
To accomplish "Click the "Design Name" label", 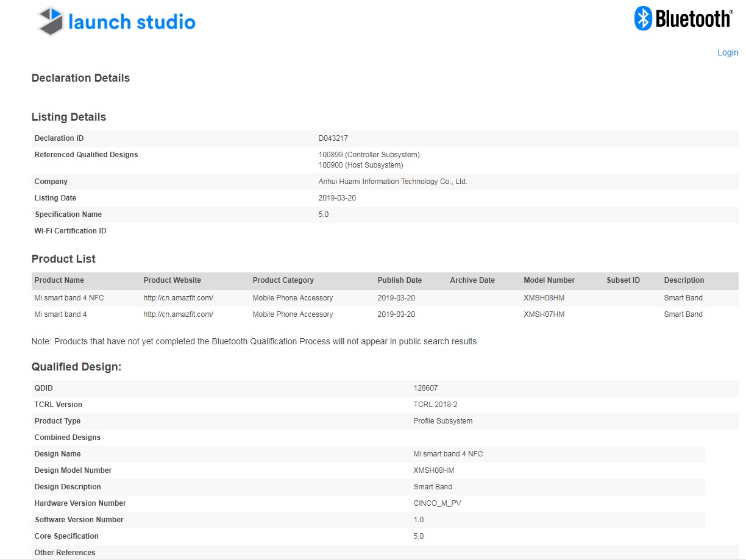I will click(58, 454).
